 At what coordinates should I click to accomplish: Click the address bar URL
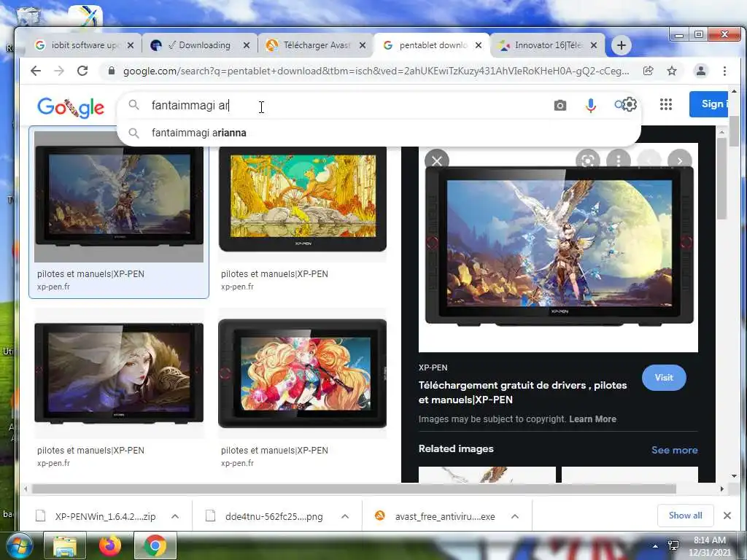pos(376,71)
